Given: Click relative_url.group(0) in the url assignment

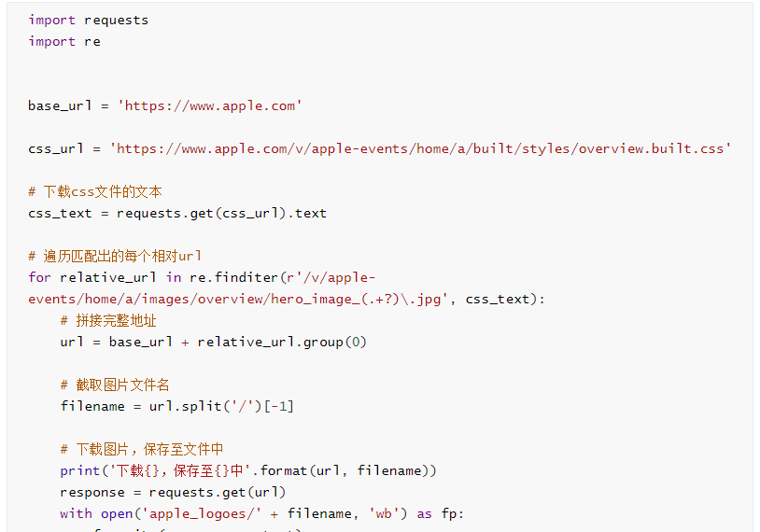Looking at the screenshot, I should click(x=282, y=342).
